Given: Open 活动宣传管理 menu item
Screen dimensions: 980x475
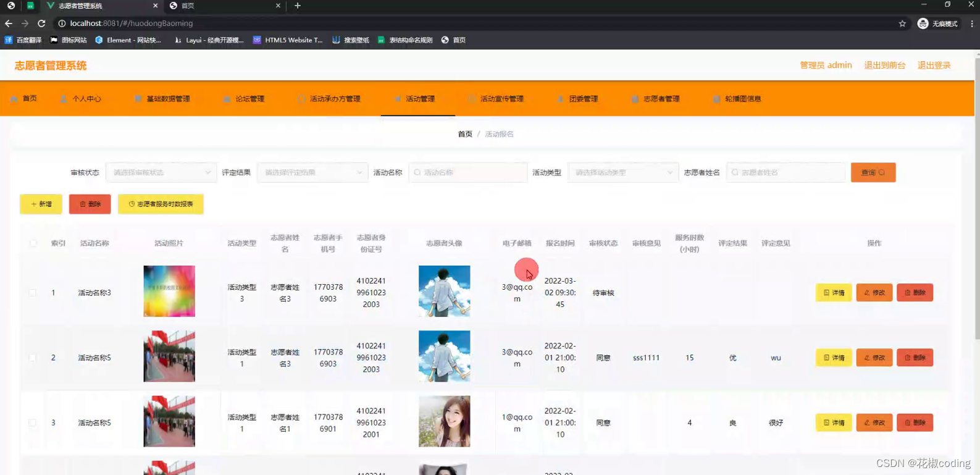Looking at the screenshot, I should [x=496, y=99].
